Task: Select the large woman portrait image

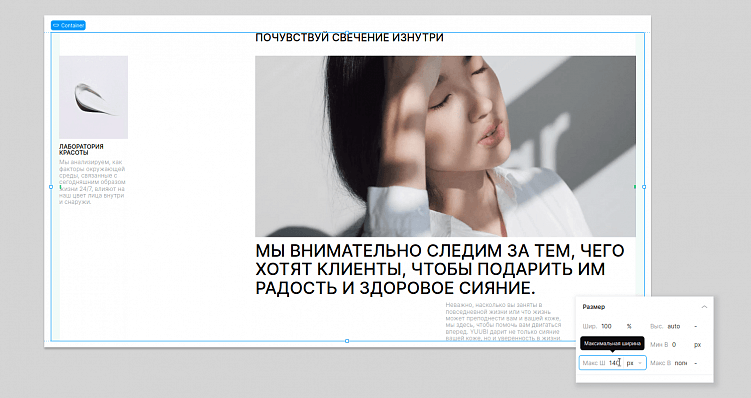Action: 445,146
